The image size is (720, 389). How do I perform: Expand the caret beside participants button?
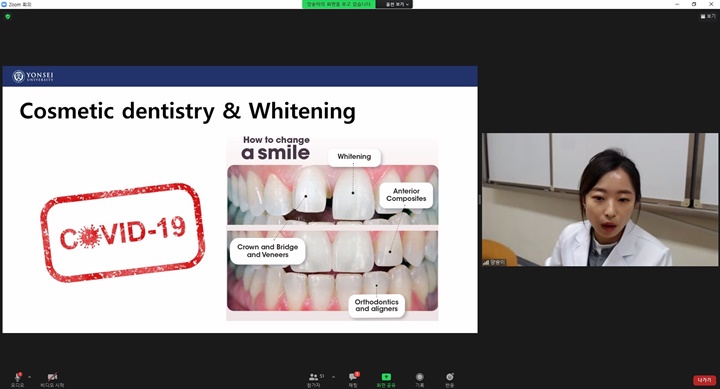coord(333,377)
